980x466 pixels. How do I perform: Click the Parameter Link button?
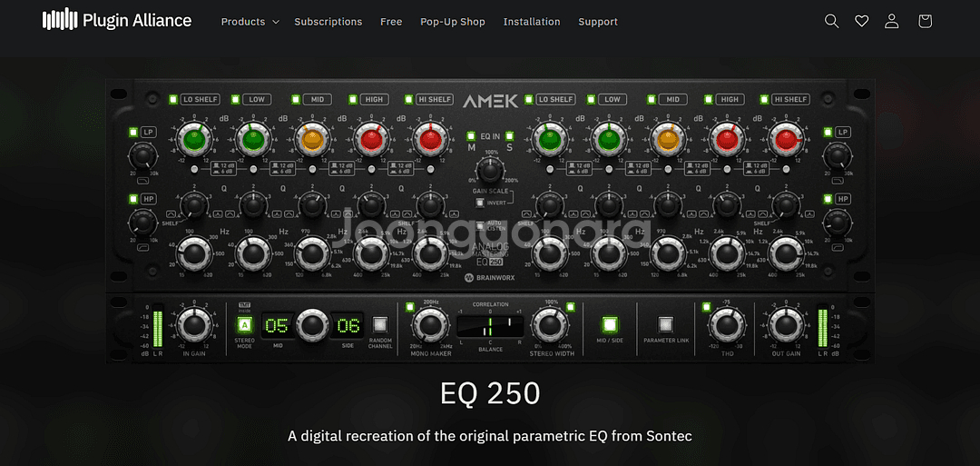click(666, 324)
